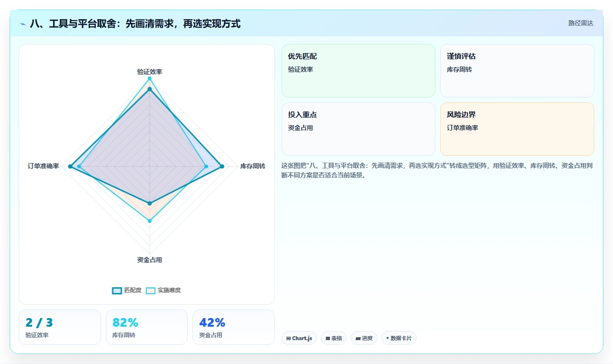Click the 实施难度 legend text
Screen dimensions: 613x364
170,290
